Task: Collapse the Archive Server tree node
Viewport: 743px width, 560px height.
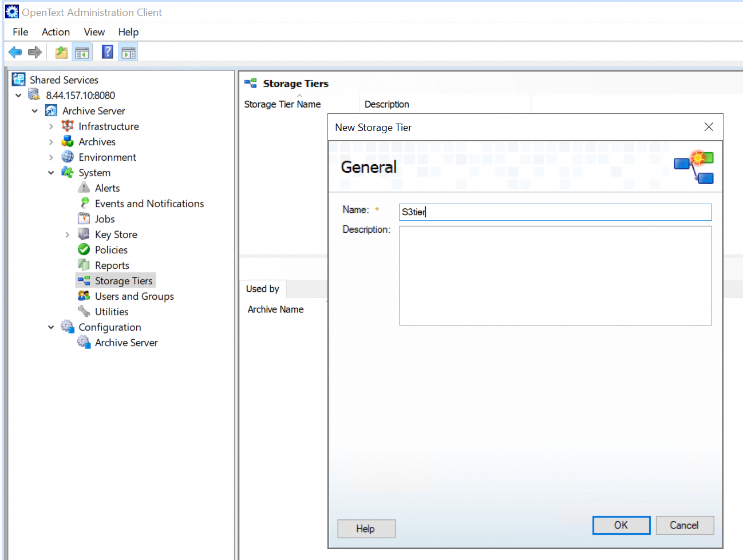Action: coord(35,111)
